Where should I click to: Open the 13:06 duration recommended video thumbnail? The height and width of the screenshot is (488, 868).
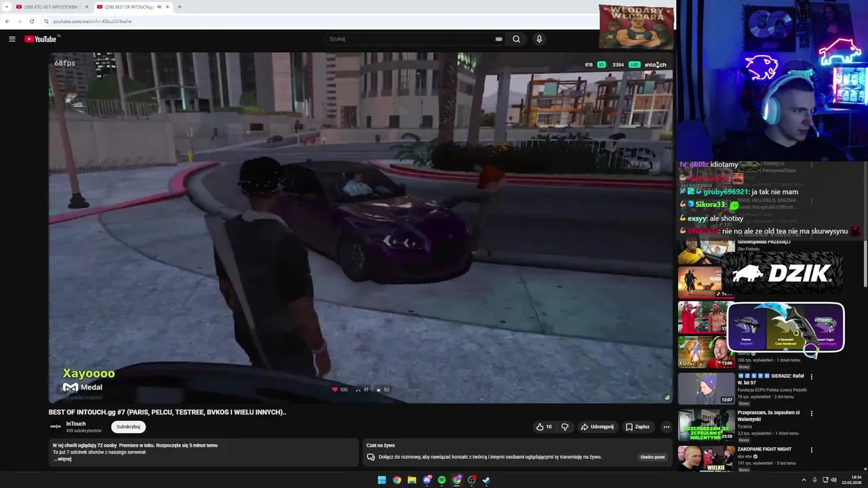(x=706, y=352)
